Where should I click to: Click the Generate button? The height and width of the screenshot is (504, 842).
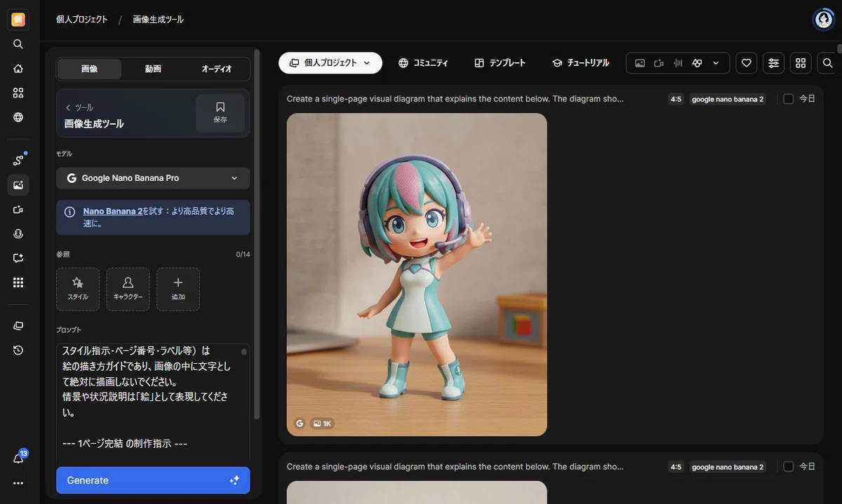tap(153, 480)
